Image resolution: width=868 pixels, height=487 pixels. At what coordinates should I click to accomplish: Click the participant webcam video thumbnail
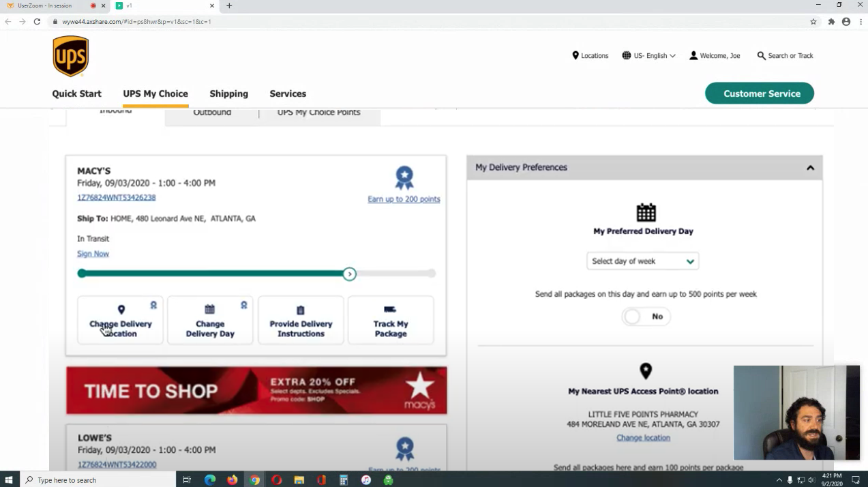point(796,413)
